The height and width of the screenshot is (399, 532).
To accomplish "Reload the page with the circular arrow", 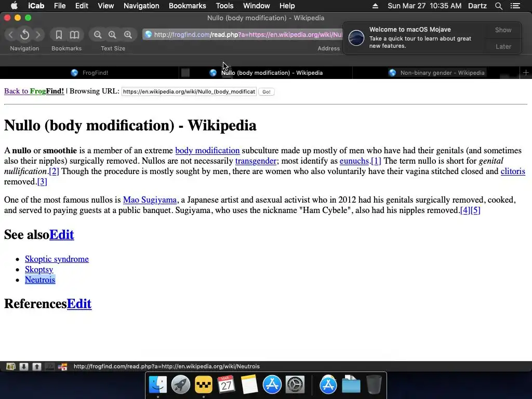I will (x=25, y=35).
